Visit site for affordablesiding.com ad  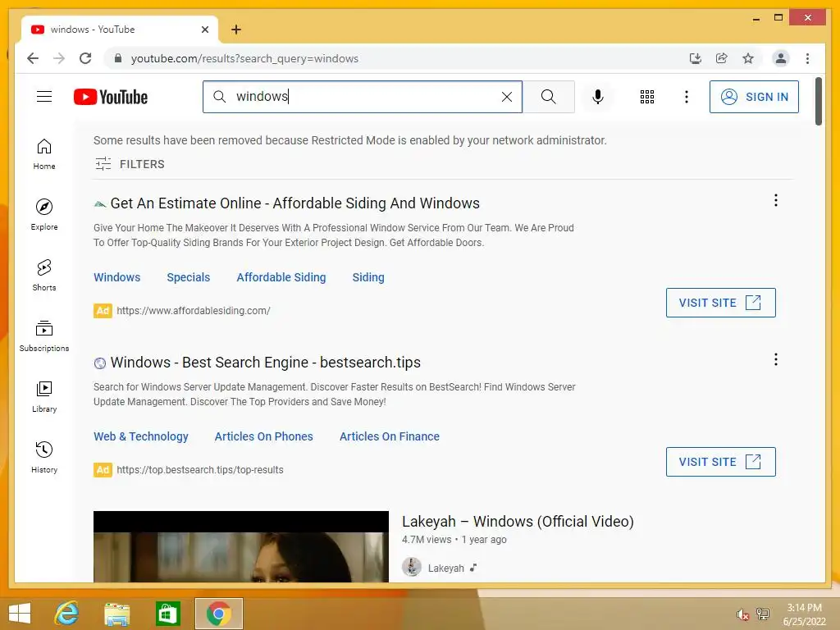720,303
